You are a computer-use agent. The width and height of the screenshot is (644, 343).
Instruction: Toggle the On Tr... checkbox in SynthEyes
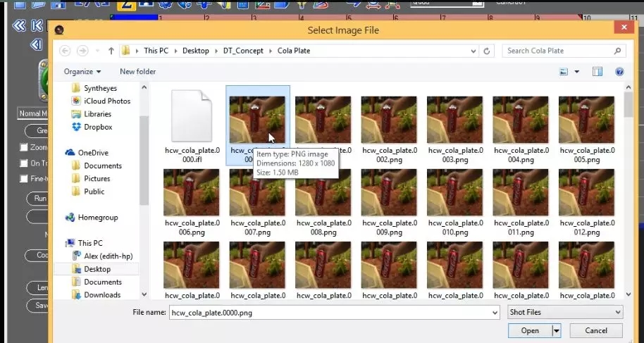click(x=24, y=163)
